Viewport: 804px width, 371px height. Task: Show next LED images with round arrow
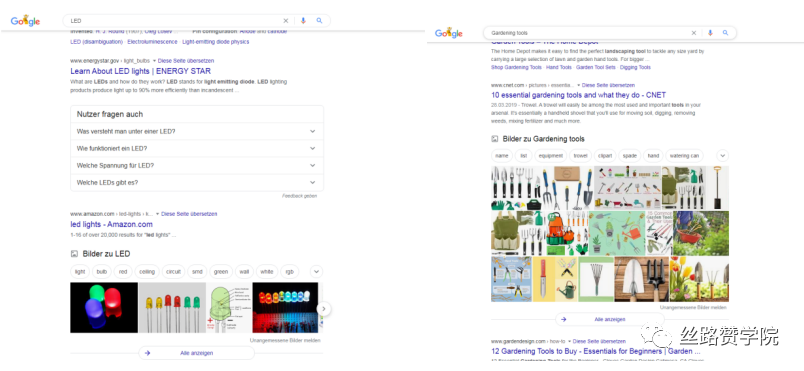coord(324,309)
